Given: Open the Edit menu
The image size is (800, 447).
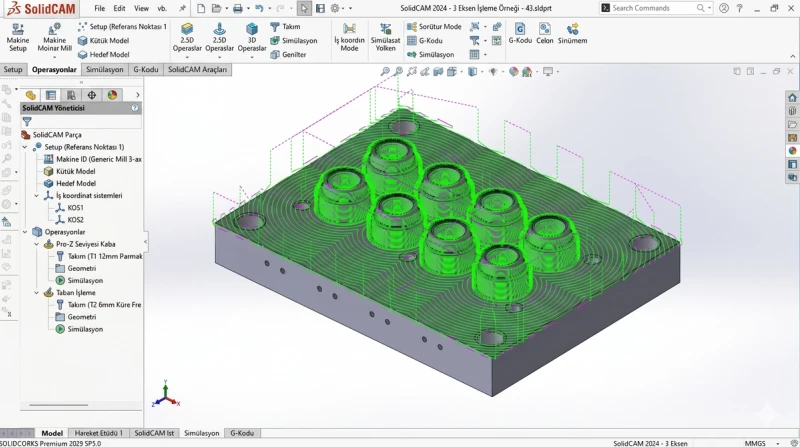Looking at the screenshot, I should (x=119, y=8).
